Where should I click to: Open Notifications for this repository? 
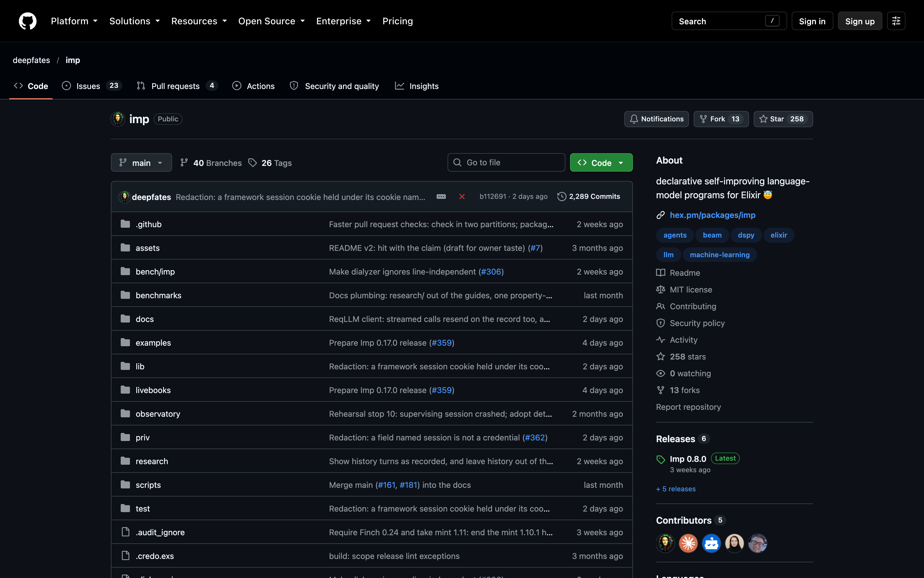tap(656, 119)
